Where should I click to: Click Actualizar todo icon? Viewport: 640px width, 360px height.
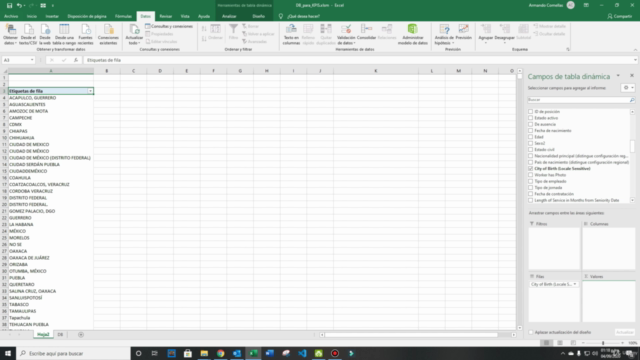(x=134, y=29)
